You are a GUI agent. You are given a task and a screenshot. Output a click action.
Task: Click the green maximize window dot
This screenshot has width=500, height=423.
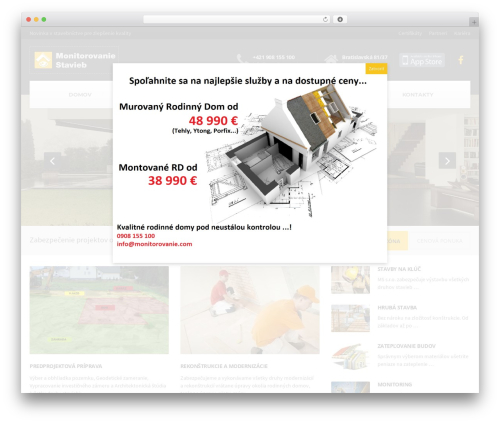44,20
